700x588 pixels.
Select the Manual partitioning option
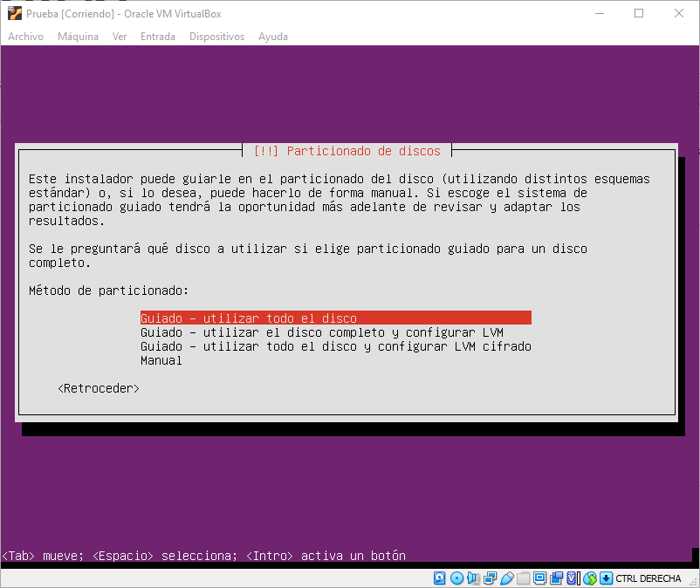pyautogui.click(x=161, y=360)
